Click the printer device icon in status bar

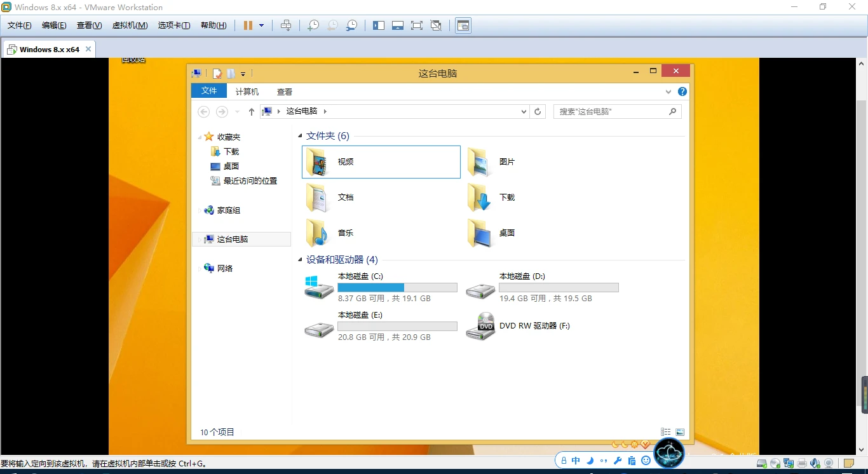coord(802,463)
